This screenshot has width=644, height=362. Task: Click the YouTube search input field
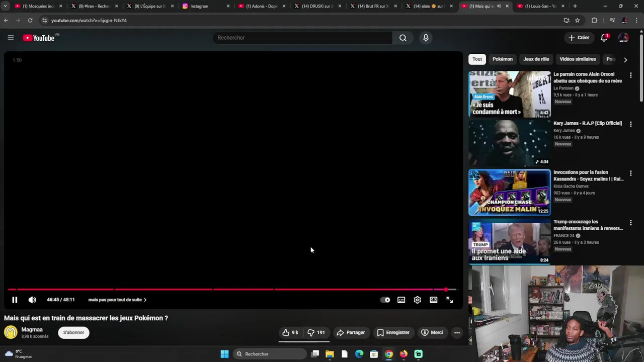point(302,38)
